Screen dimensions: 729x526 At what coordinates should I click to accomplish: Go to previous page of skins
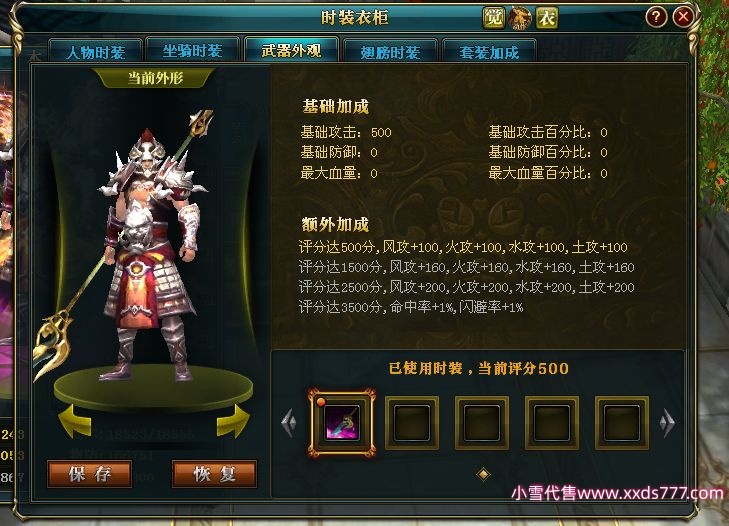point(289,423)
